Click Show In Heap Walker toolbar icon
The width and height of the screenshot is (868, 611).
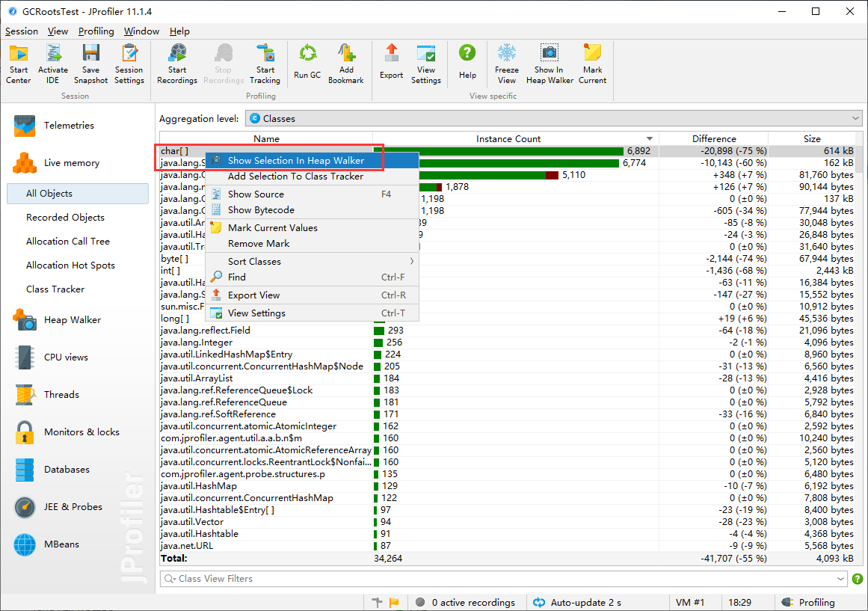550,64
